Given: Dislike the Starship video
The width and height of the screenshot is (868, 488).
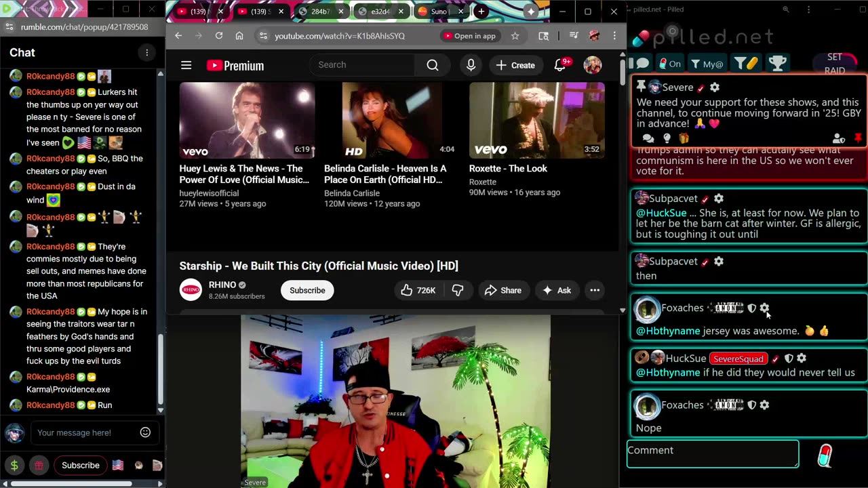Looking at the screenshot, I should [458, 290].
